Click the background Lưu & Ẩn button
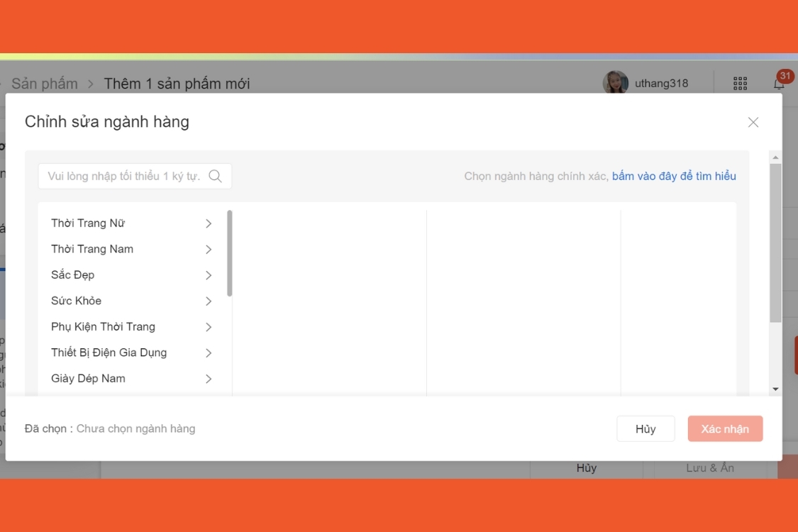 (x=710, y=468)
